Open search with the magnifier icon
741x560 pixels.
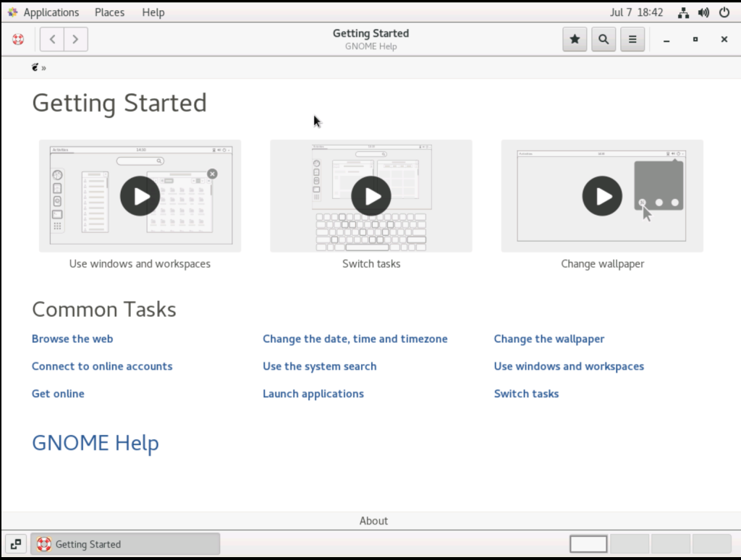tap(604, 39)
